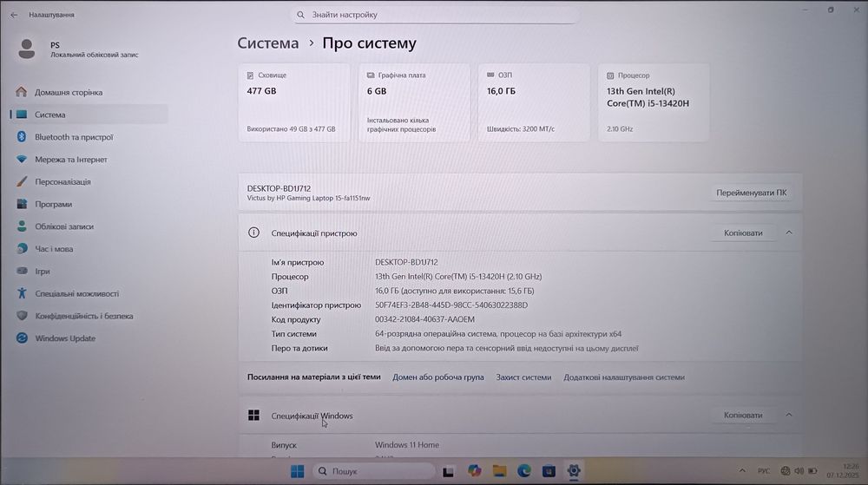Click the Windows Update sync icon
This screenshot has height=485, width=868.
tap(22, 338)
